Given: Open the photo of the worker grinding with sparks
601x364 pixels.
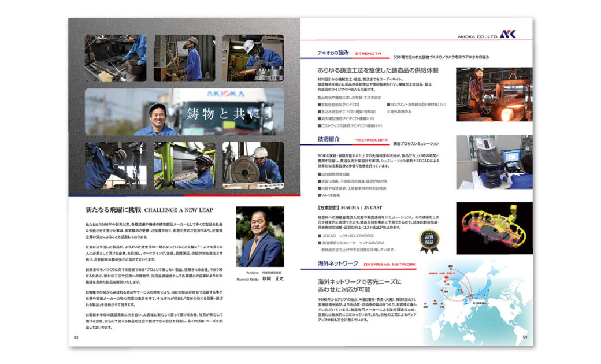Looking at the screenshot, I should (x=253, y=58).
